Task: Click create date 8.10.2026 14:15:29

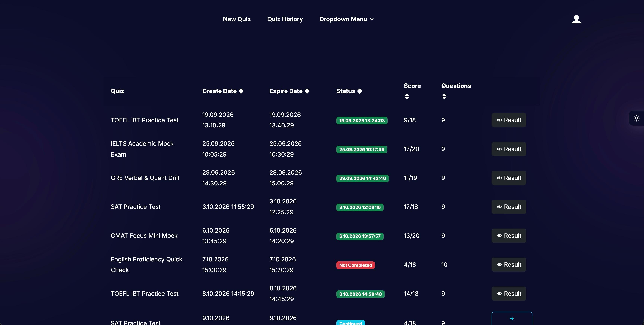Action: [x=228, y=294]
